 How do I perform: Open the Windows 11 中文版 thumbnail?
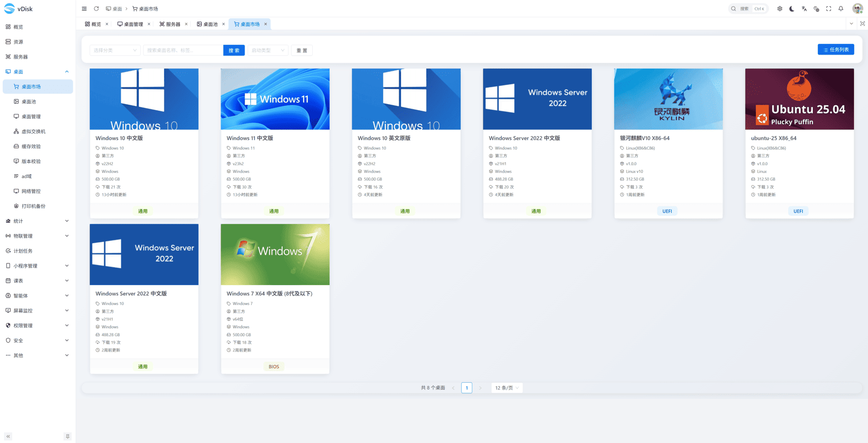point(275,99)
